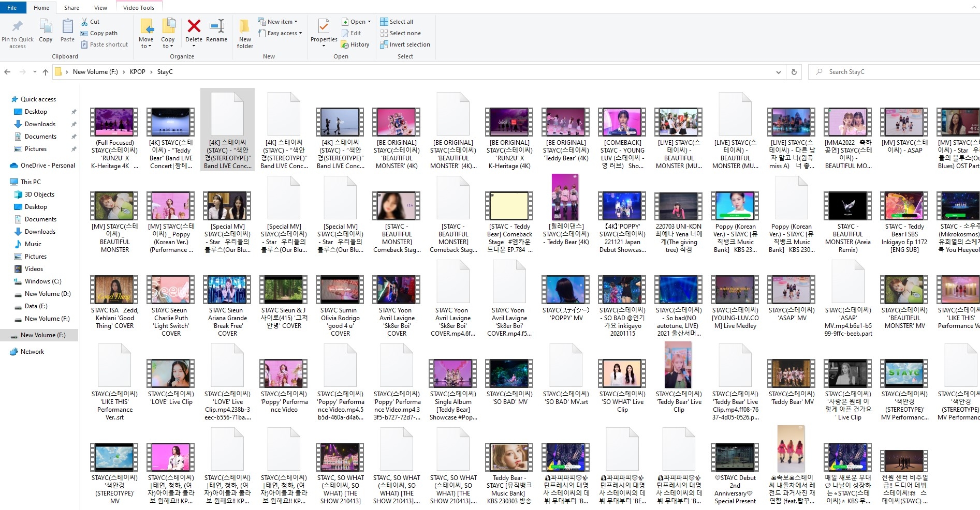Image resolution: width=980 pixels, height=510 pixels.
Task: Click Invert selection in ribbon
Action: point(405,44)
